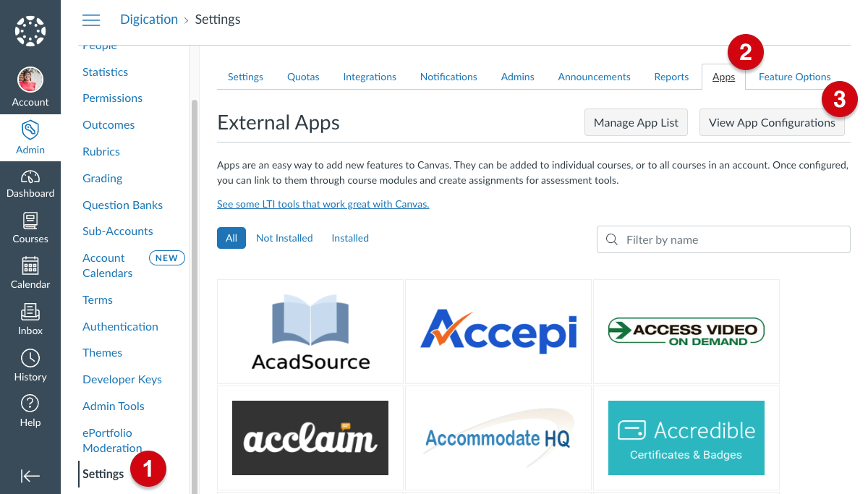Screen dimensions: 868x494
Task: Open the Accepi app tile
Action: [498, 331]
